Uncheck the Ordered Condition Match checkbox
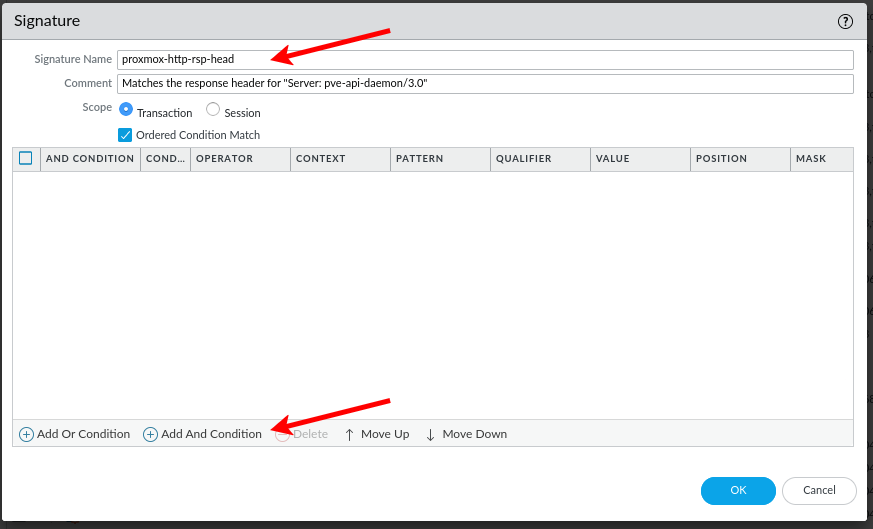 pyautogui.click(x=125, y=135)
